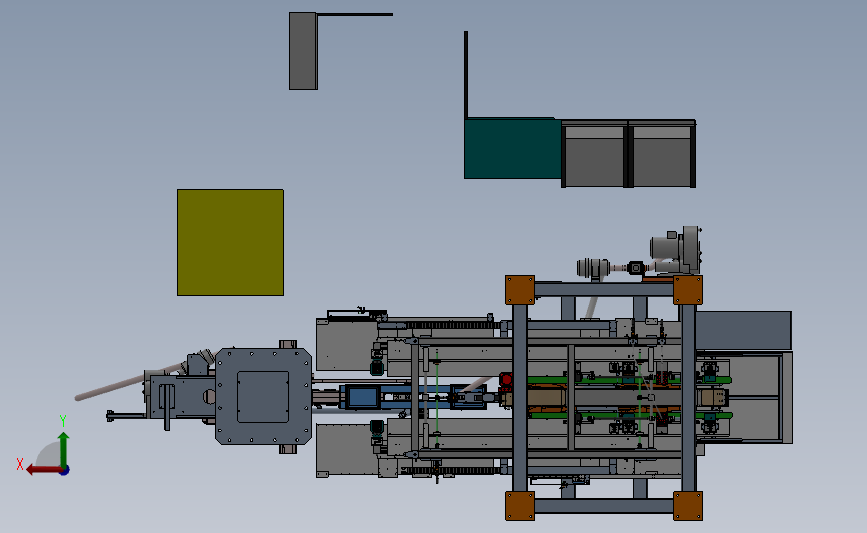Select the thin horizontal black line at the top
Image resolution: width=867 pixels, height=533 pixels.
pos(354,14)
